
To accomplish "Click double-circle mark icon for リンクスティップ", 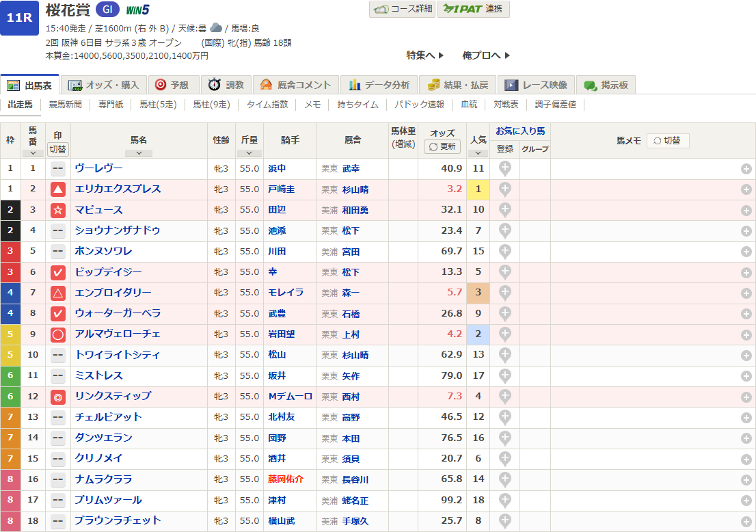I will pos(58,397).
